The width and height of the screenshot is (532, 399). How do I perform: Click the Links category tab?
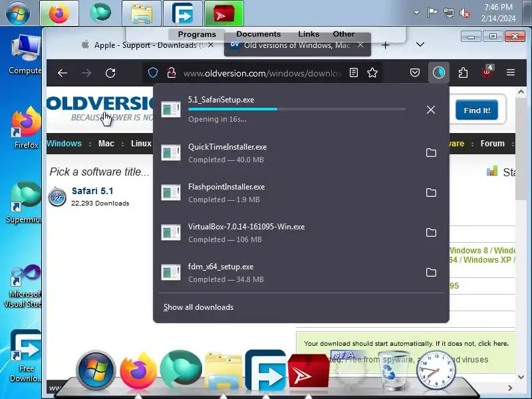click(x=309, y=34)
